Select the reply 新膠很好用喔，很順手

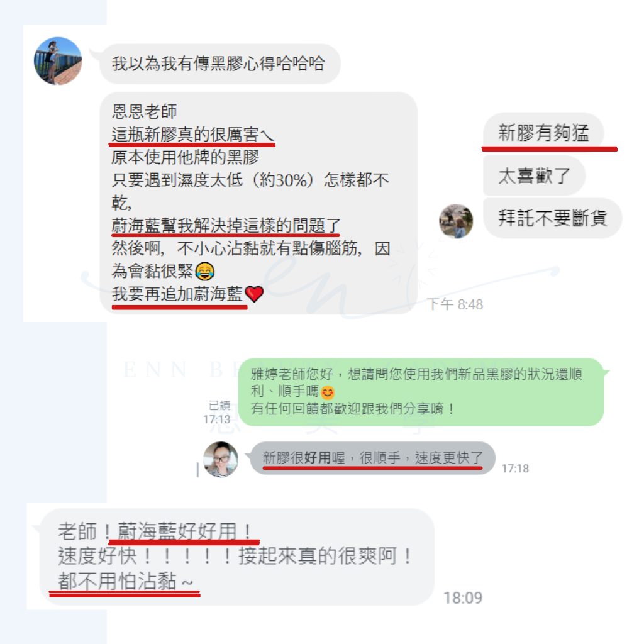click(x=372, y=458)
